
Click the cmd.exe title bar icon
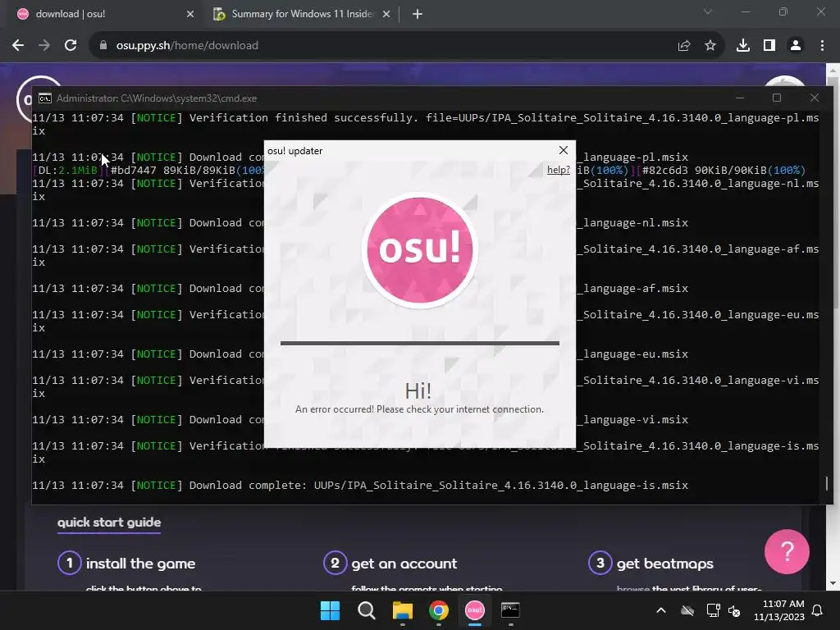coord(45,98)
